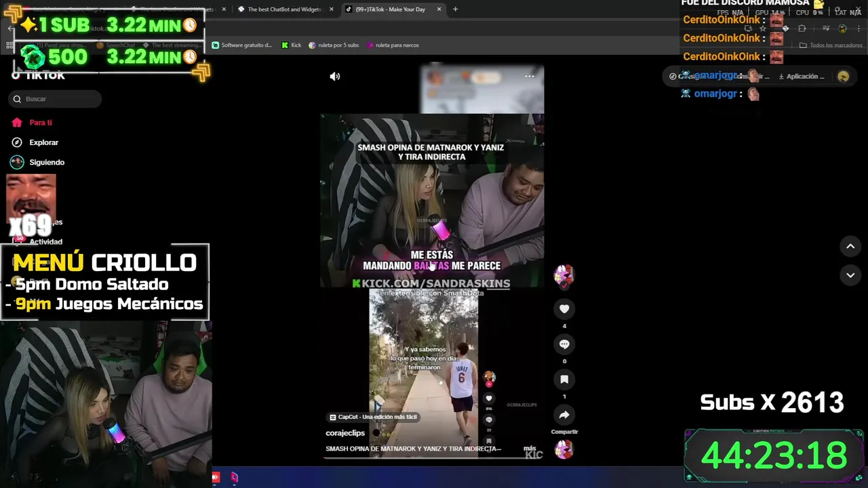This screenshot has width=868, height=488.
Task: Click the red taskbar icon
Action: pos(216,477)
